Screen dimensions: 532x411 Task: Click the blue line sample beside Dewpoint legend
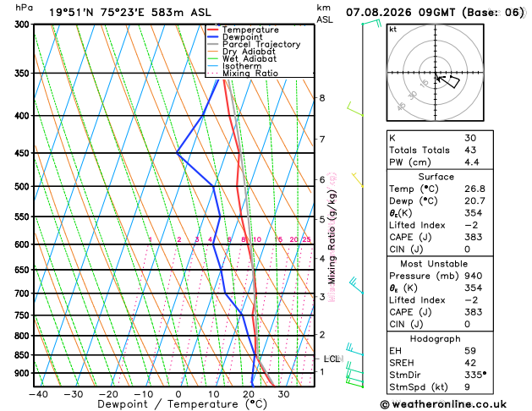(213, 36)
